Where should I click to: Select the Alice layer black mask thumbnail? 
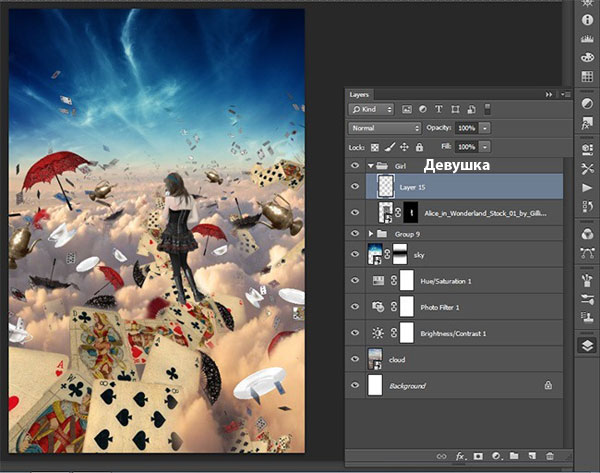pos(411,213)
